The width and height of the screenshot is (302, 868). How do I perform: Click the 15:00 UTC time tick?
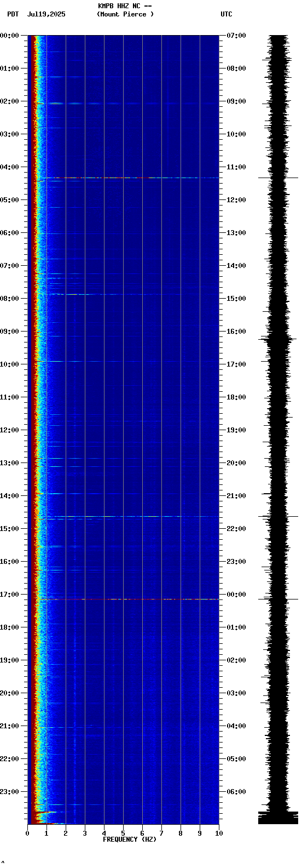tap(236, 299)
